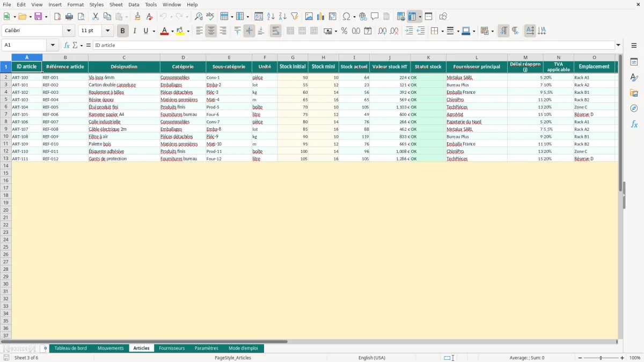Open the Borders dropdown arrow
644x362 pixels.
pos(442,31)
